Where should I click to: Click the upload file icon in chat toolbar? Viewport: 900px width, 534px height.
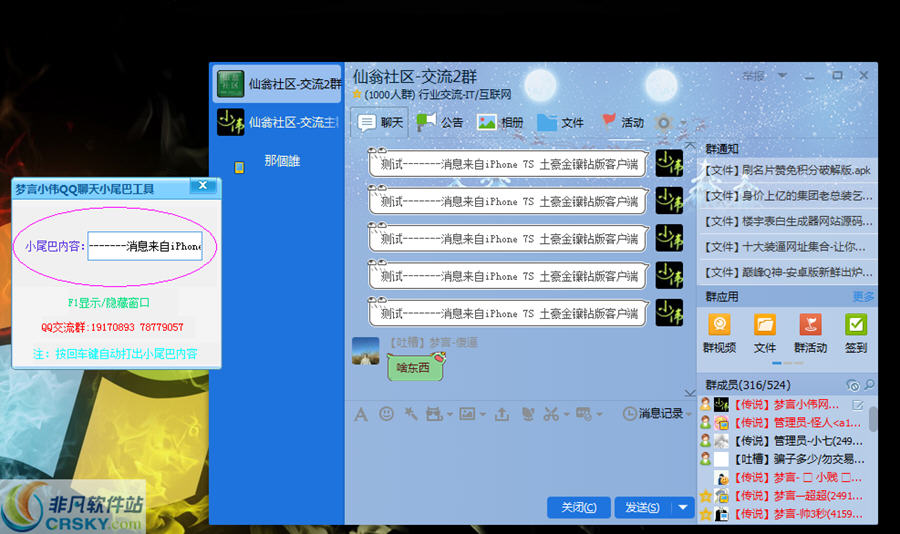point(501,413)
